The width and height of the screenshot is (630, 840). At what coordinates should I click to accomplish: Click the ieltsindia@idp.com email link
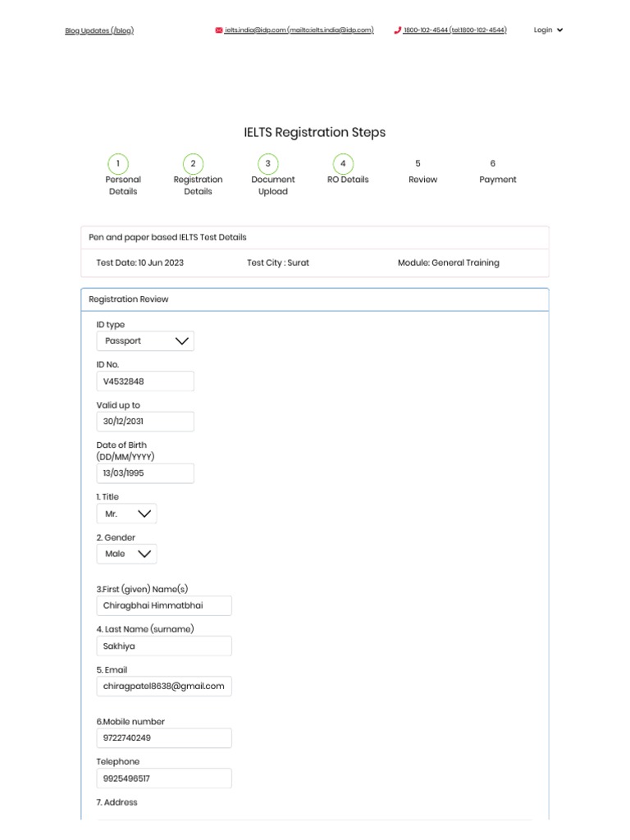coord(299,30)
